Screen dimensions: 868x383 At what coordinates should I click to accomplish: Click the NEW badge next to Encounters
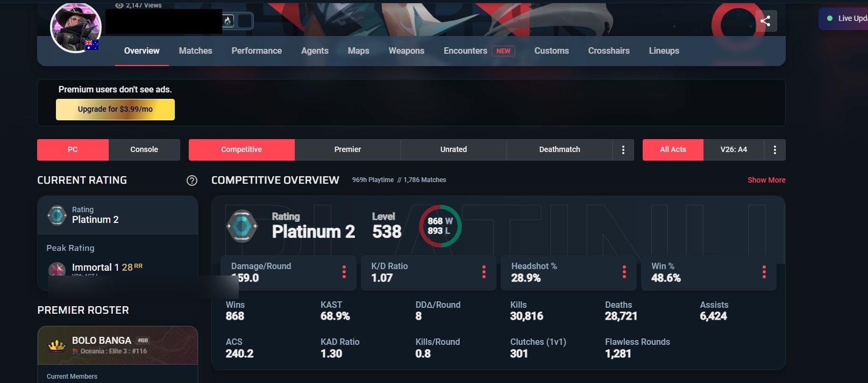click(x=503, y=51)
